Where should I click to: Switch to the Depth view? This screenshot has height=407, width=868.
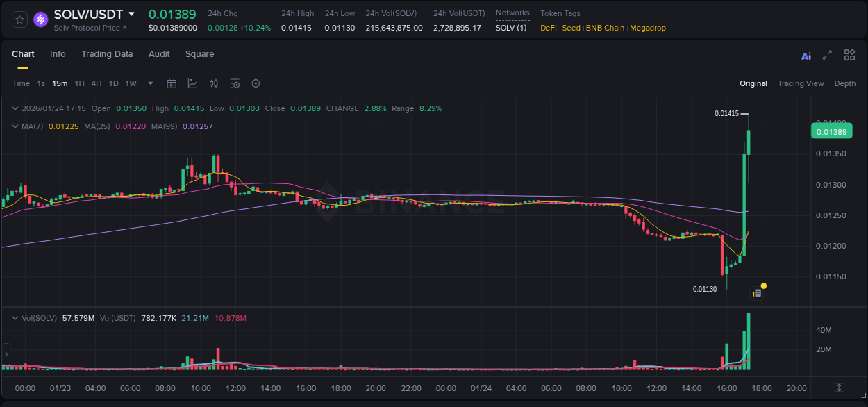tap(844, 83)
